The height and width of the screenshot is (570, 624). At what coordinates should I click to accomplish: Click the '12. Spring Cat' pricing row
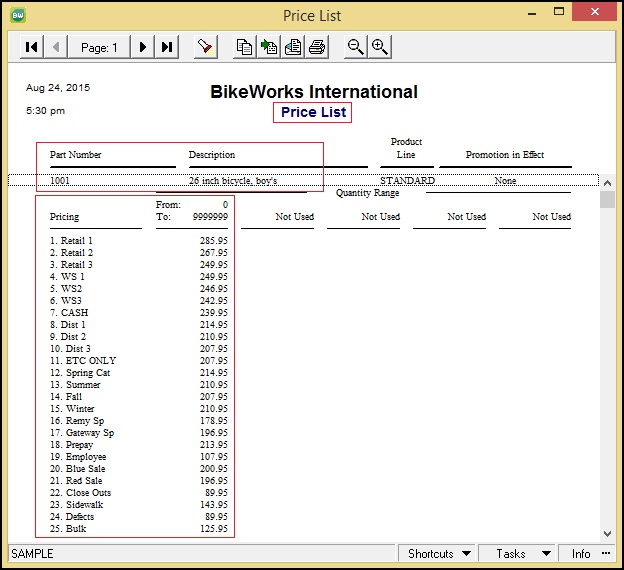click(138, 373)
